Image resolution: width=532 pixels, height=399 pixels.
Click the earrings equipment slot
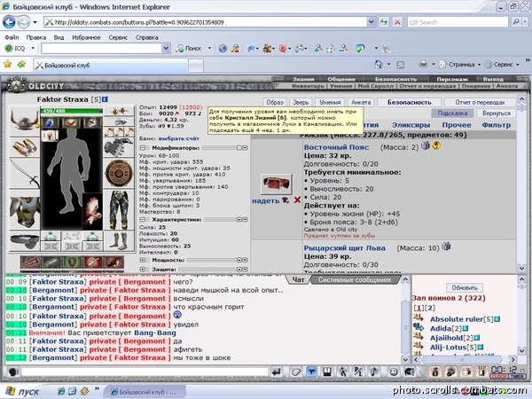point(119,111)
